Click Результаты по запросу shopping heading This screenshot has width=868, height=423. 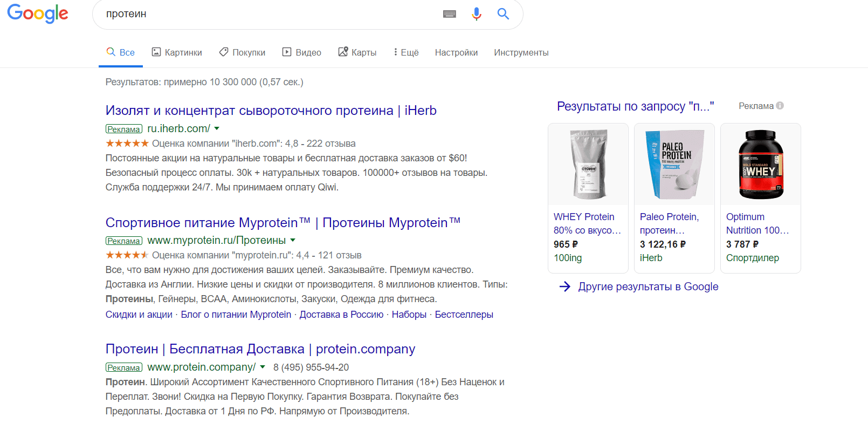click(636, 106)
